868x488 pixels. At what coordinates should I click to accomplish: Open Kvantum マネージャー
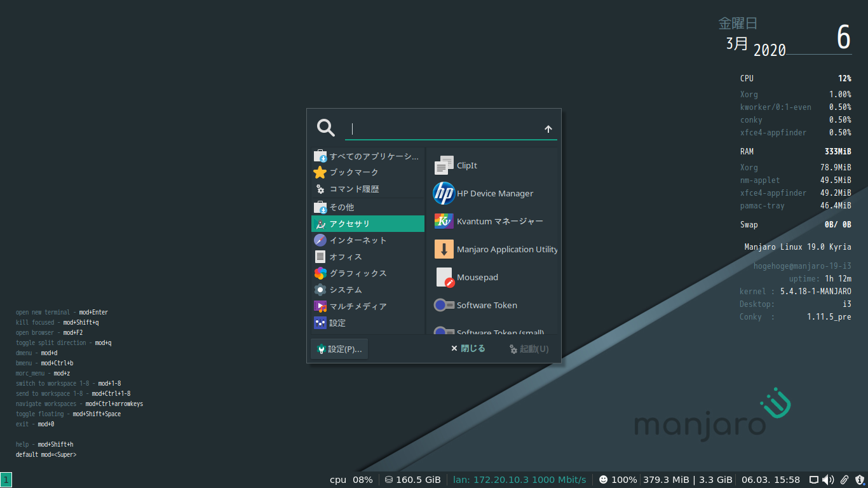(492, 221)
